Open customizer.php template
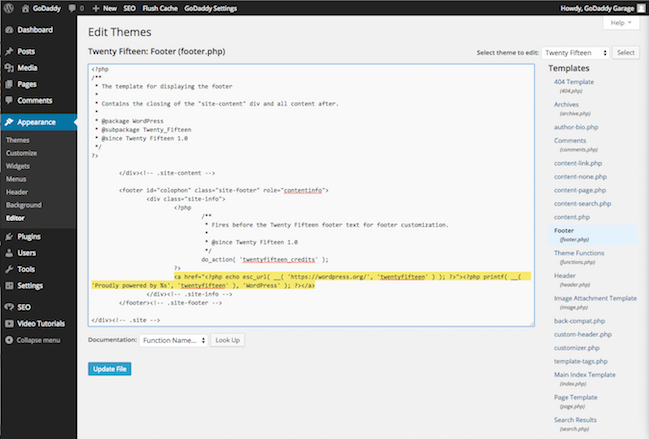 click(577, 348)
